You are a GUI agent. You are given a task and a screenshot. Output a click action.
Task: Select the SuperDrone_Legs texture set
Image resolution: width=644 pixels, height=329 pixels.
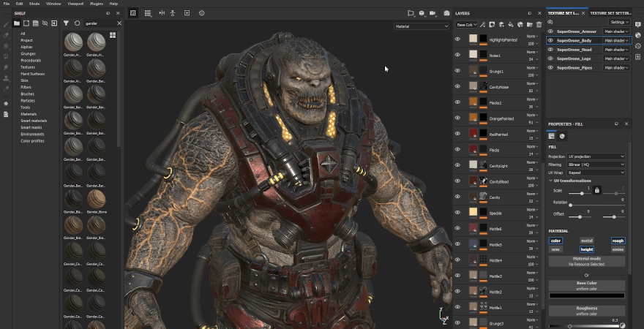tap(574, 58)
